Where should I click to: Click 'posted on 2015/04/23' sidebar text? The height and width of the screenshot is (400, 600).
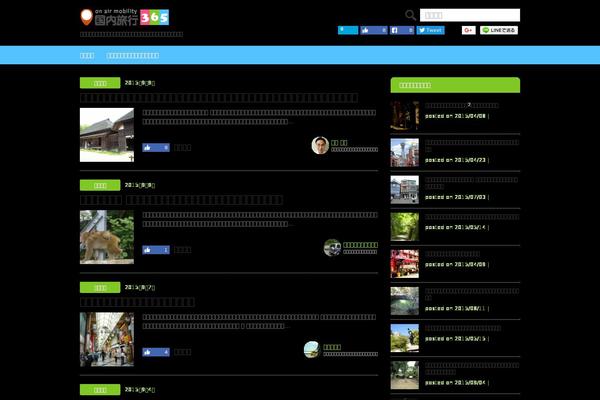pyautogui.click(x=455, y=160)
